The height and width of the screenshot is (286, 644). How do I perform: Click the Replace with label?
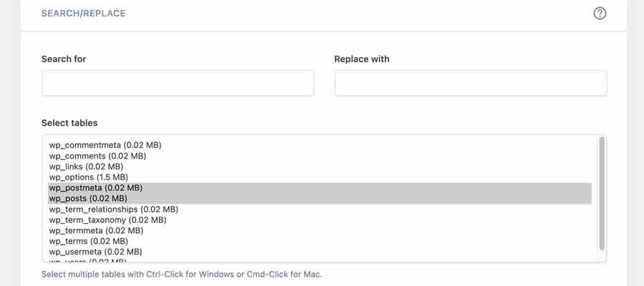tap(361, 59)
